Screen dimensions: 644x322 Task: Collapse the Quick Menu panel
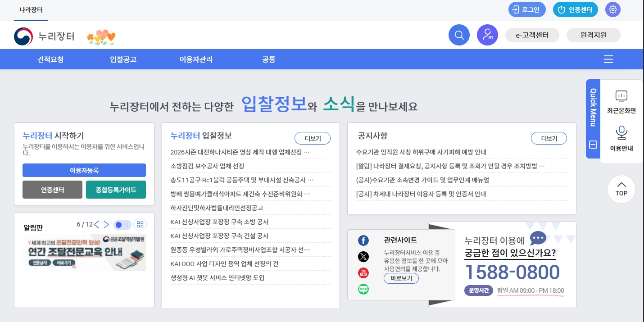pyautogui.click(x=593, y=145)
